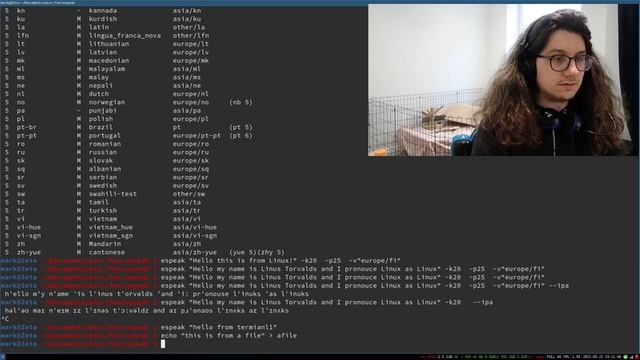The width and height of the screenshot is (640, 360).
Task: Click the 'malayalam' language name
Action: pos(107,69)
